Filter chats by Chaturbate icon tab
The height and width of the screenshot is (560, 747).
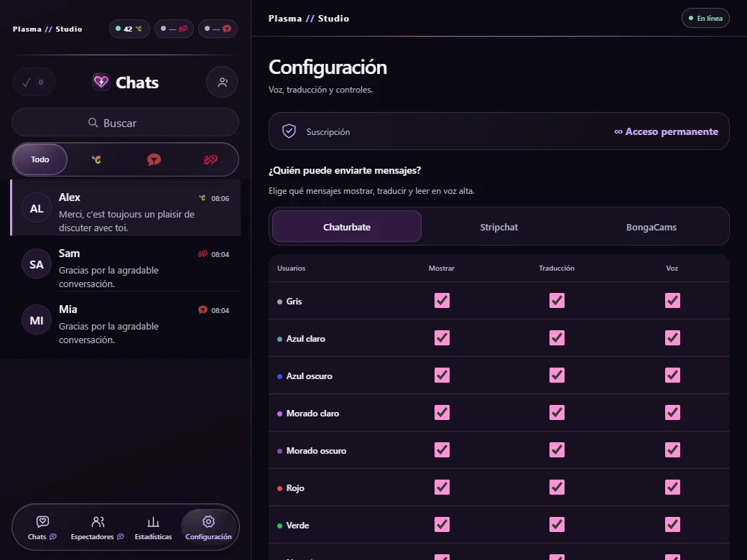click(x=96, y=159)
